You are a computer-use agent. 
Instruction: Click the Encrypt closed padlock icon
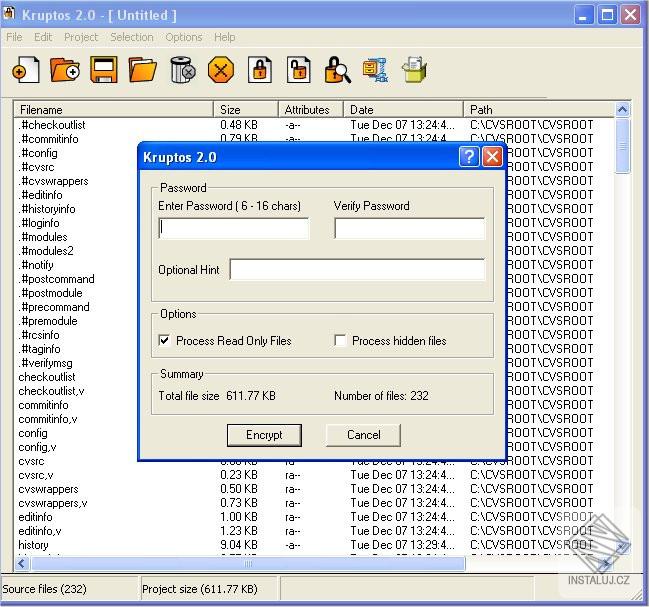[x=260, y=70]
